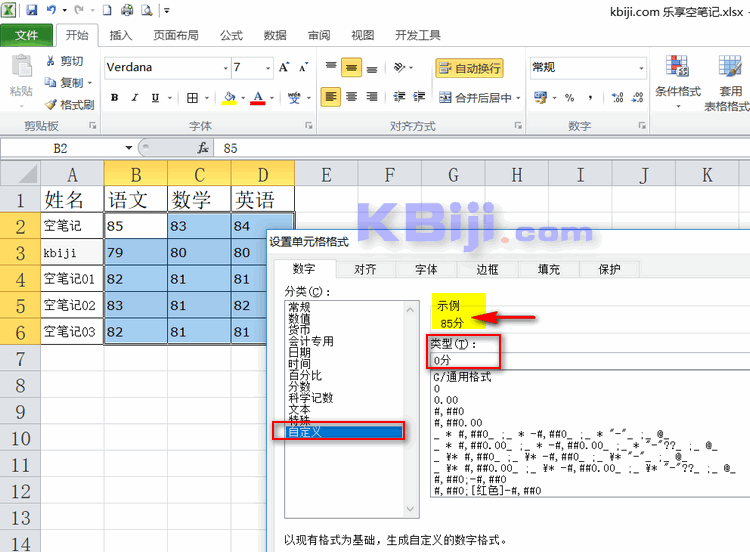
Task: Apply italic formatting
Action: pyautogui.click(x=136, y=98)
